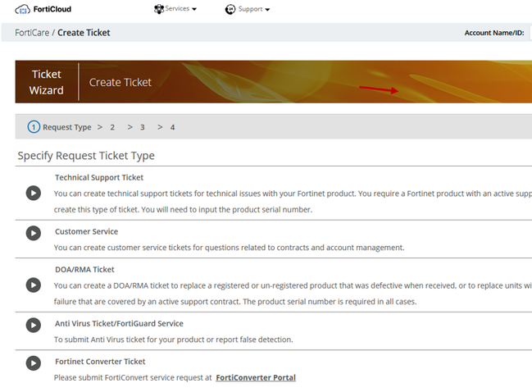Click the FortiCloud logo icon
Viewport: 532px width, 392px height.
click(x=22, y=9)
